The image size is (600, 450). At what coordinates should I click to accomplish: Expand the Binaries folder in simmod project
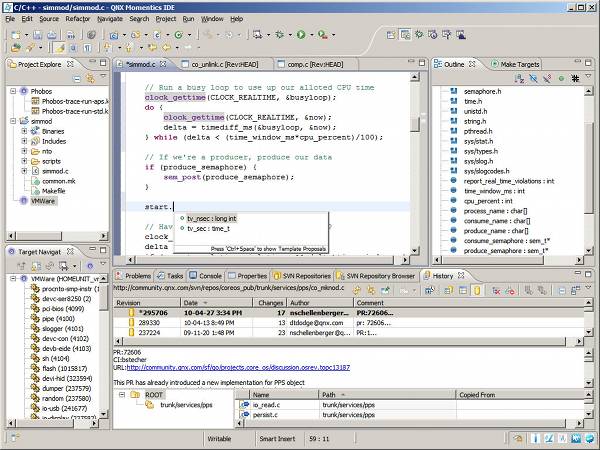(x=24, y=131)
